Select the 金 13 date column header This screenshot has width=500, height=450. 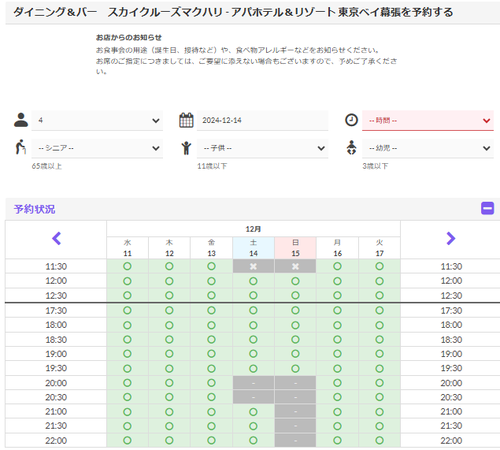211,248
